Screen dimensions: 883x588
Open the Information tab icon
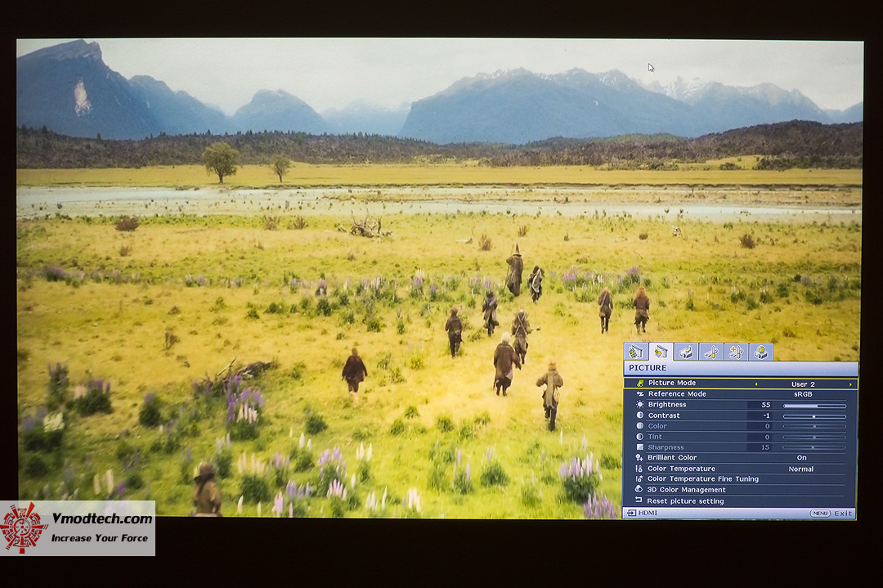click(761, 352)
